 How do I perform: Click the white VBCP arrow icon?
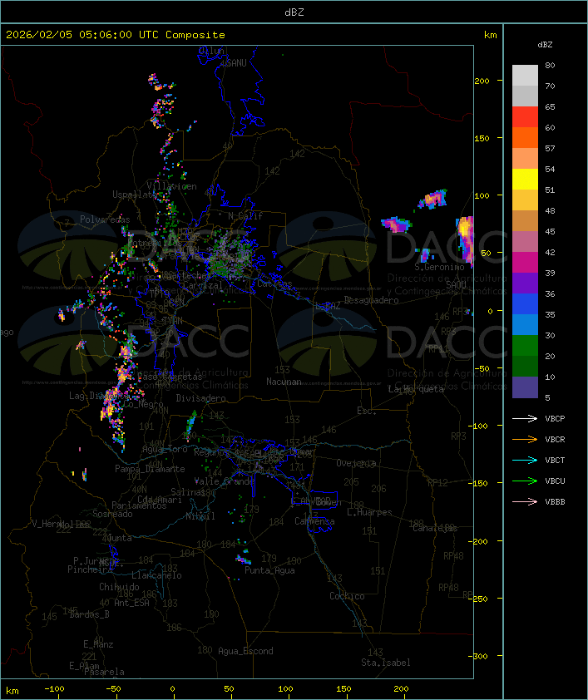click(x=525, y=419)
